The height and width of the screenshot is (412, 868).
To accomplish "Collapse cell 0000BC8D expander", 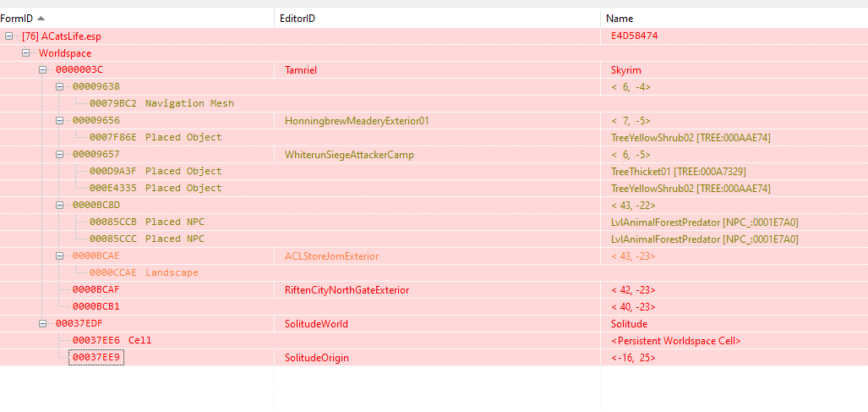I will [60, 205].
